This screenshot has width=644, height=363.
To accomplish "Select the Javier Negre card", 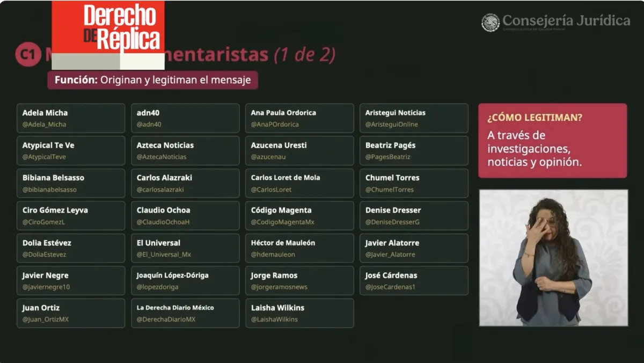I will tap(71, 281).
